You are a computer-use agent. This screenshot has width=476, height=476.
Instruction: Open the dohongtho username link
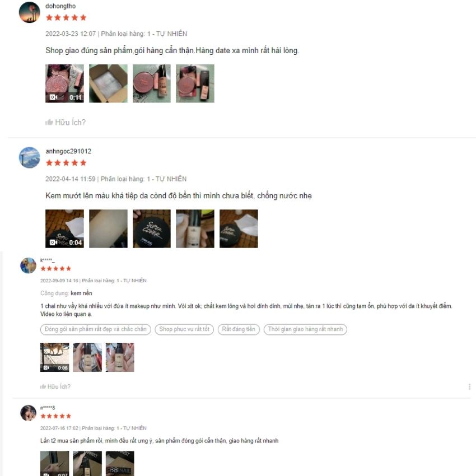tap(60, 6)
